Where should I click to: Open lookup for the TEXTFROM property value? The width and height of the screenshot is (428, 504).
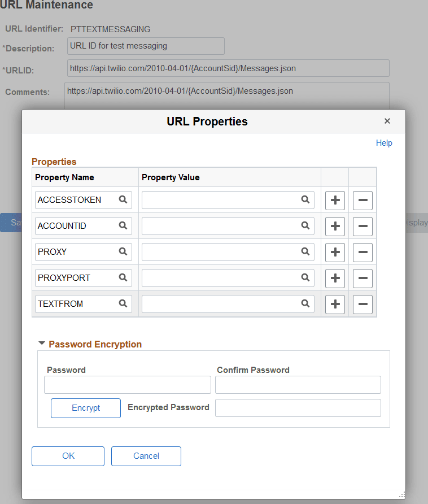click(x=305, y=304)
